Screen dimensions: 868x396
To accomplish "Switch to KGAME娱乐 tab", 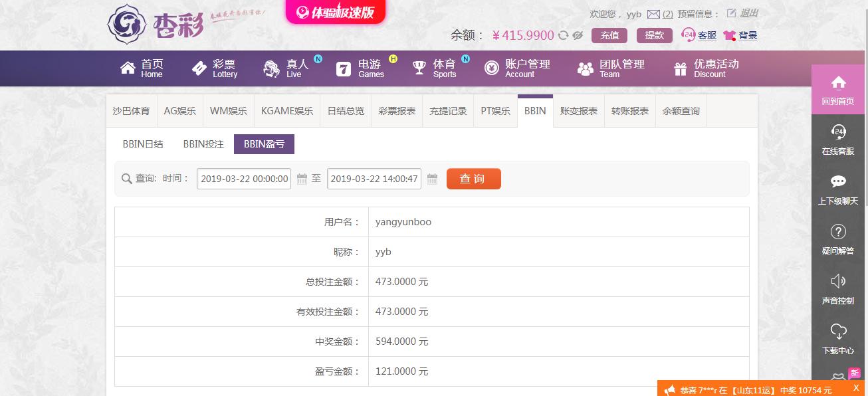I will point(287,111).
